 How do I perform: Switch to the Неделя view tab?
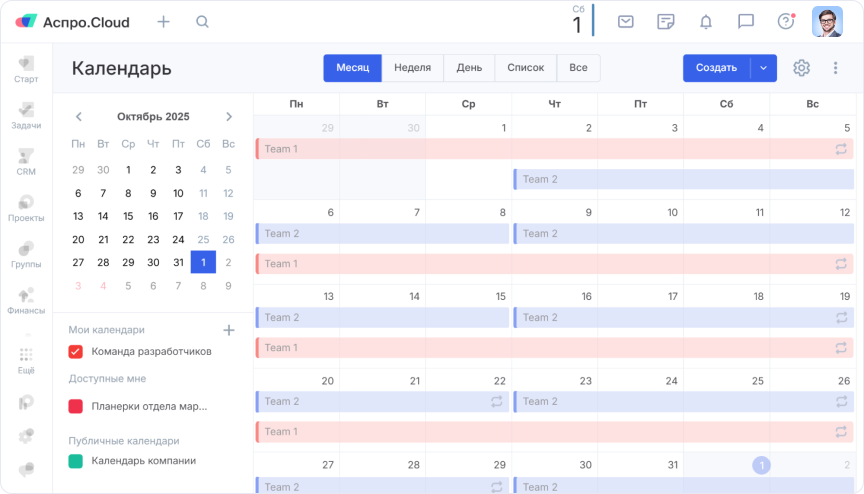click(412, 68)
